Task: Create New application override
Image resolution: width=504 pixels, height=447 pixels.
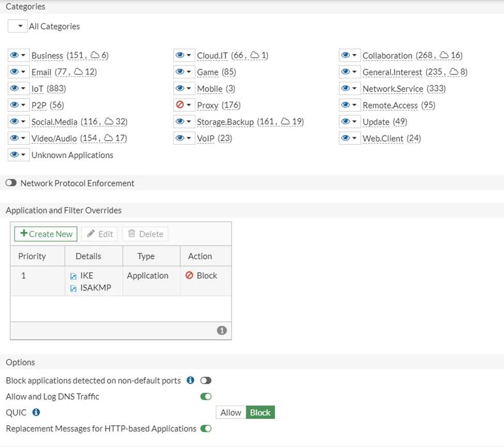Action: (45, 234)
